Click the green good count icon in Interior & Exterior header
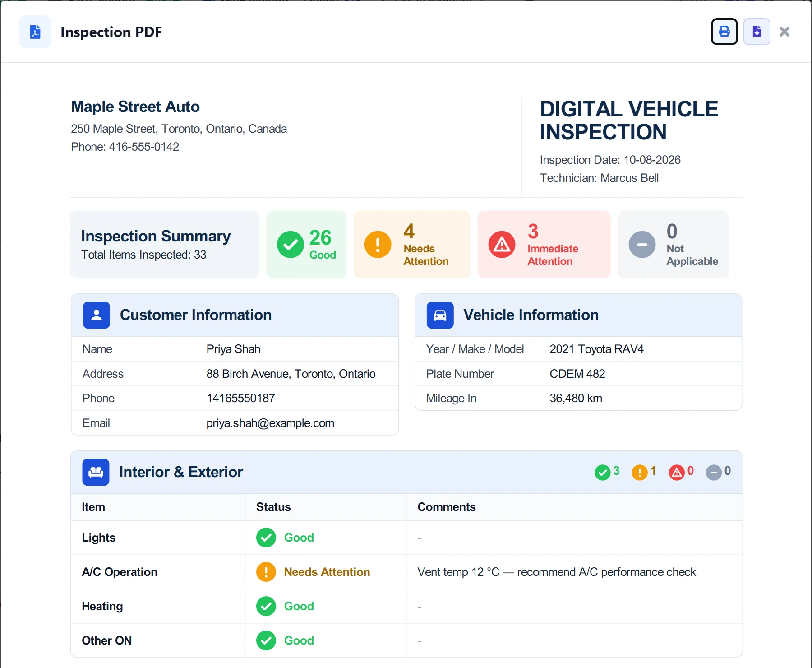 [602, 473]
